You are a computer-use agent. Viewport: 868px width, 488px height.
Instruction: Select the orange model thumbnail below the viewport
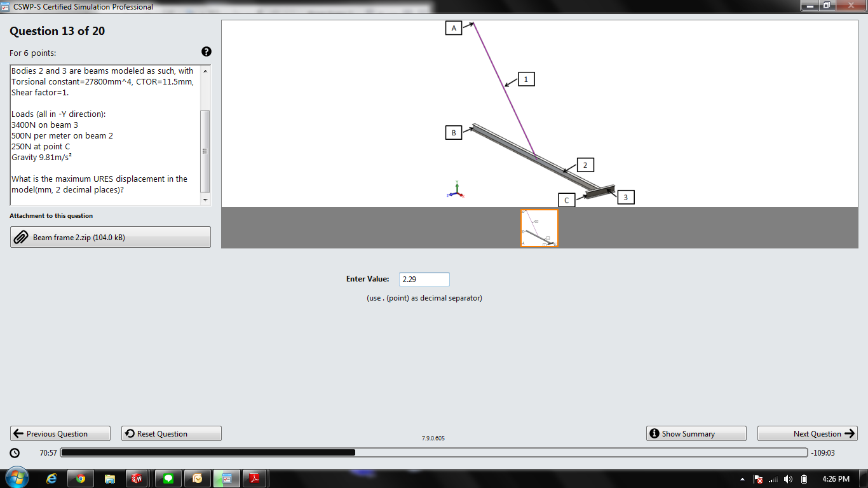[x=539, y=228]
